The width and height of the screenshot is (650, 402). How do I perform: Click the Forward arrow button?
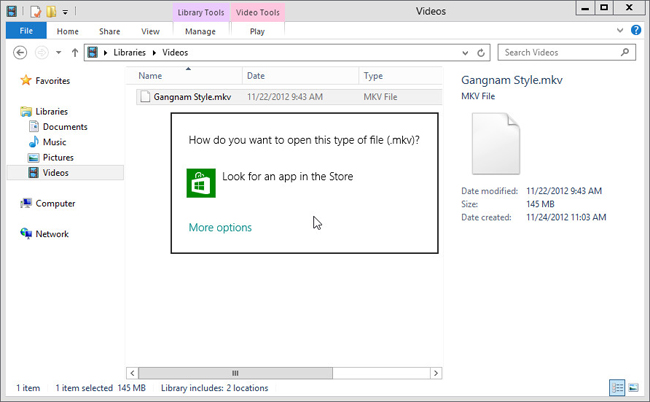(41, 53)
